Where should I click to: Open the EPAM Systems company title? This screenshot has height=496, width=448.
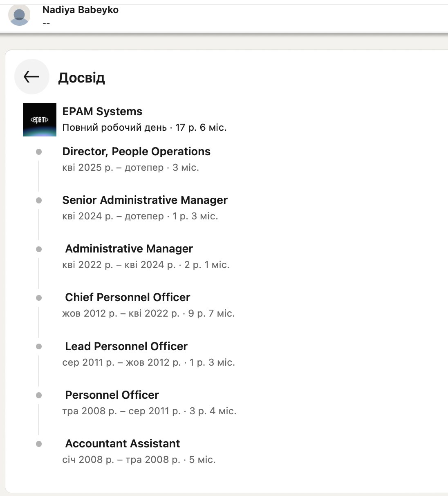point(102,111)
